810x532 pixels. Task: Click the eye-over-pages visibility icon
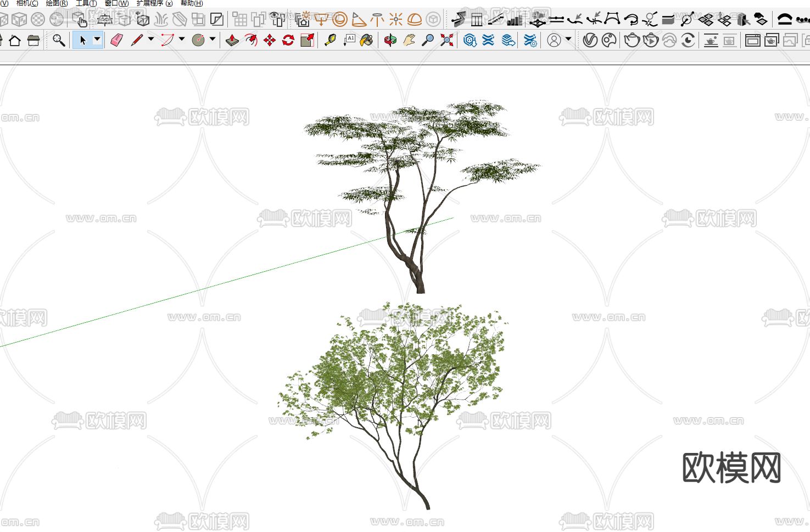278,20
